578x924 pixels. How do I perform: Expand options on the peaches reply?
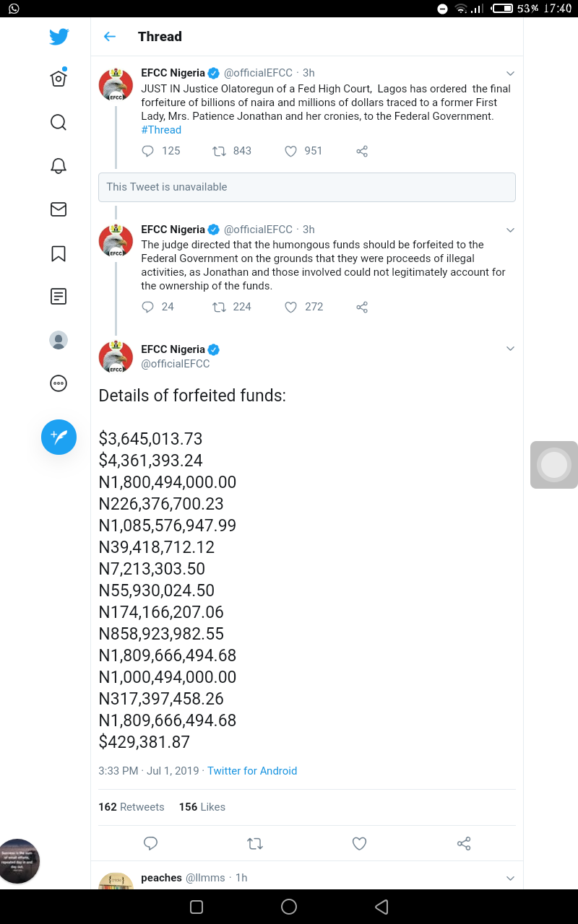click(510, 879)
